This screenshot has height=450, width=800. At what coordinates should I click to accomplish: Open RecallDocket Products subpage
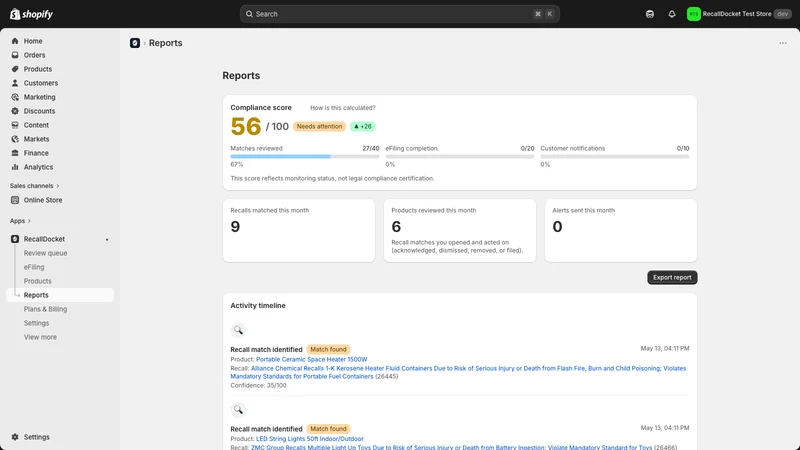pos(37,281)
